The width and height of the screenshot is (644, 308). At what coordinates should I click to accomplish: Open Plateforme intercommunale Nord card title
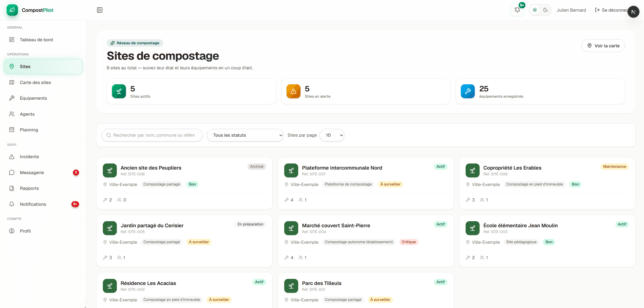[x=342, y=168]
